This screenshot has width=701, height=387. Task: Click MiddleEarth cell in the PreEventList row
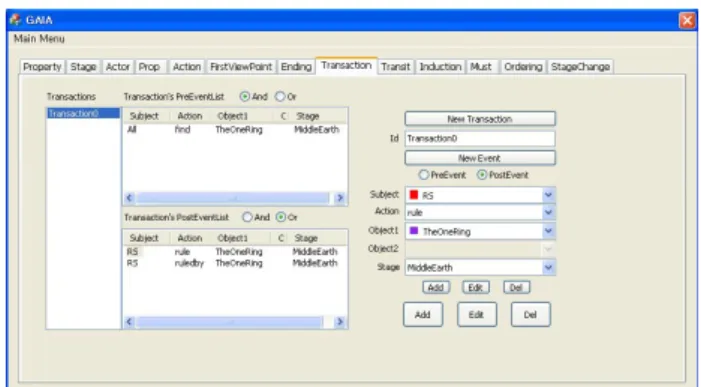coord(317,130)
